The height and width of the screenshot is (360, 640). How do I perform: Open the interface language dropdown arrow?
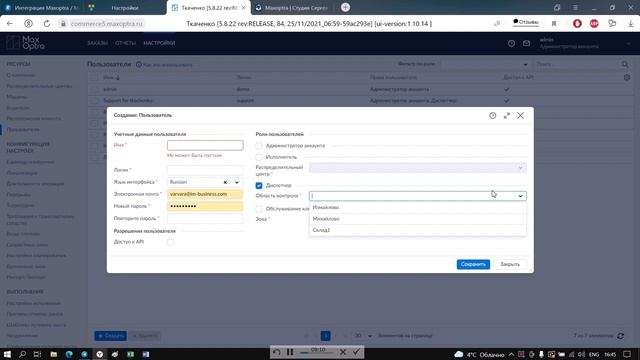point(237,182)
